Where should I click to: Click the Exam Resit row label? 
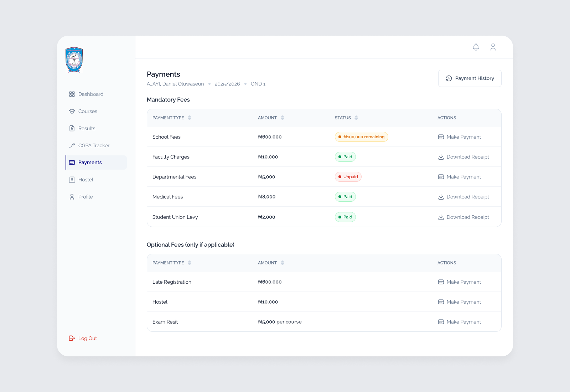(165, 322)
